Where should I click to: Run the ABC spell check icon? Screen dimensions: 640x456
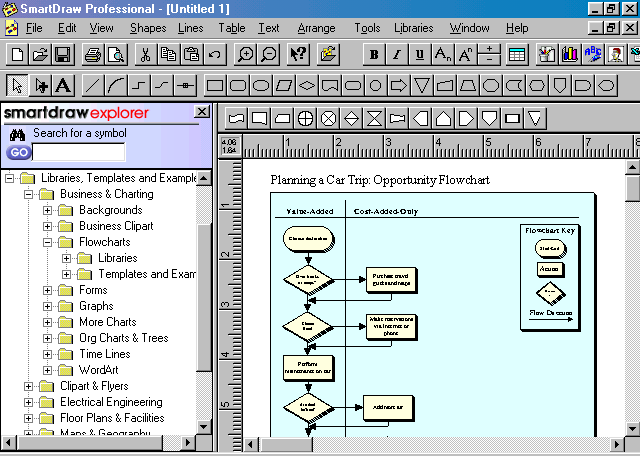tap(593, 55)
